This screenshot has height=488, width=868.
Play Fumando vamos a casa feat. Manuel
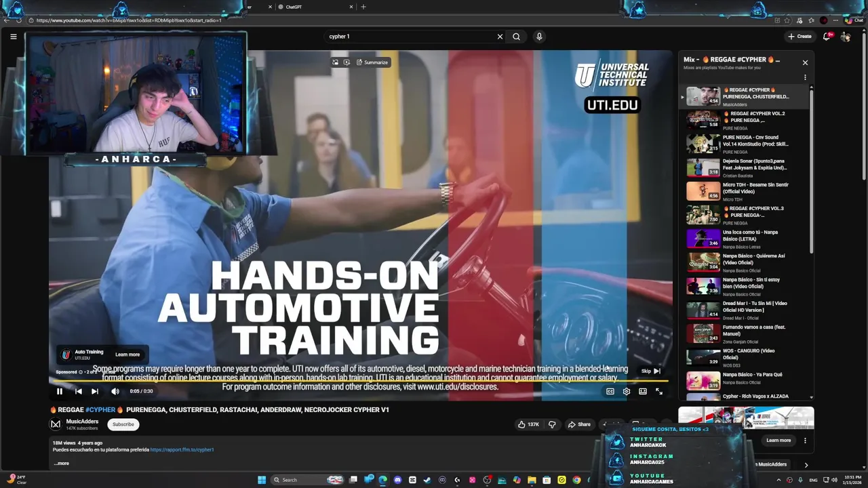745,333
